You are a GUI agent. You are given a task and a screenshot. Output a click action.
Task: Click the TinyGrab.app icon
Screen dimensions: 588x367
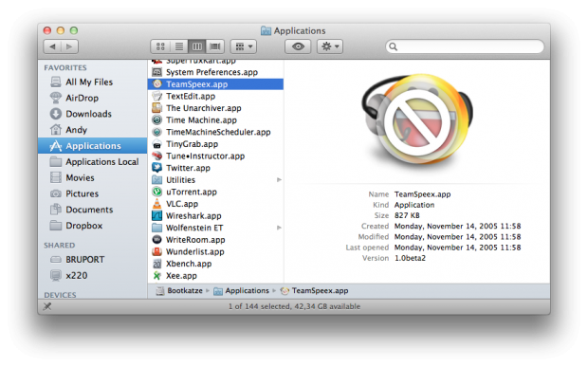click(156, 144)
